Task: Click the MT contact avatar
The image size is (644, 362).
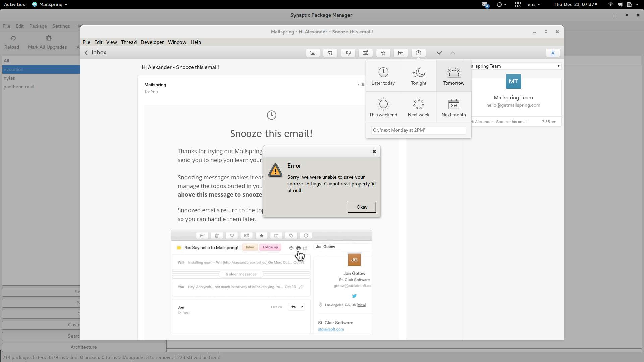Action: 513,81
